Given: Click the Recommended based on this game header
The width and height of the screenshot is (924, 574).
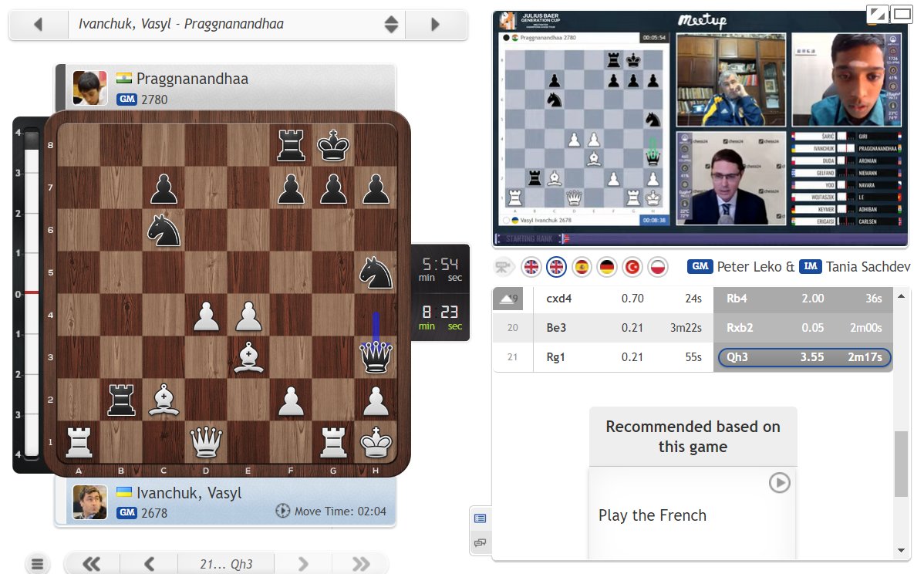Looking at the screenshot, I should tap(693, 437).
